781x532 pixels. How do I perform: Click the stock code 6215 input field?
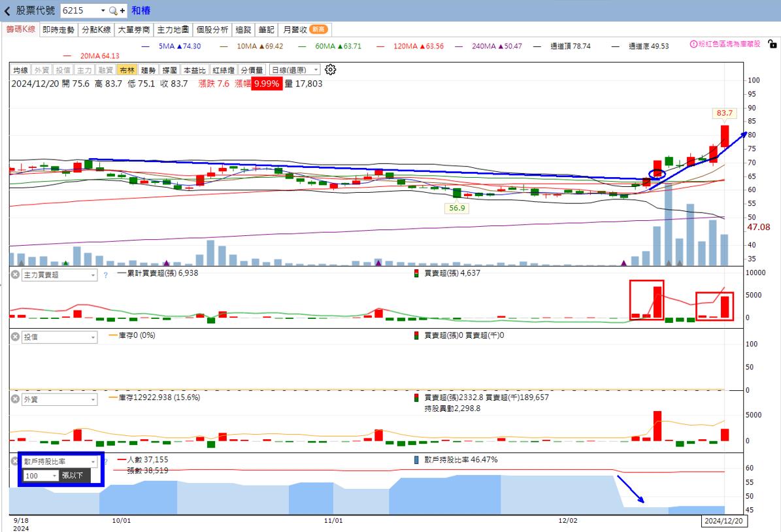80,11
